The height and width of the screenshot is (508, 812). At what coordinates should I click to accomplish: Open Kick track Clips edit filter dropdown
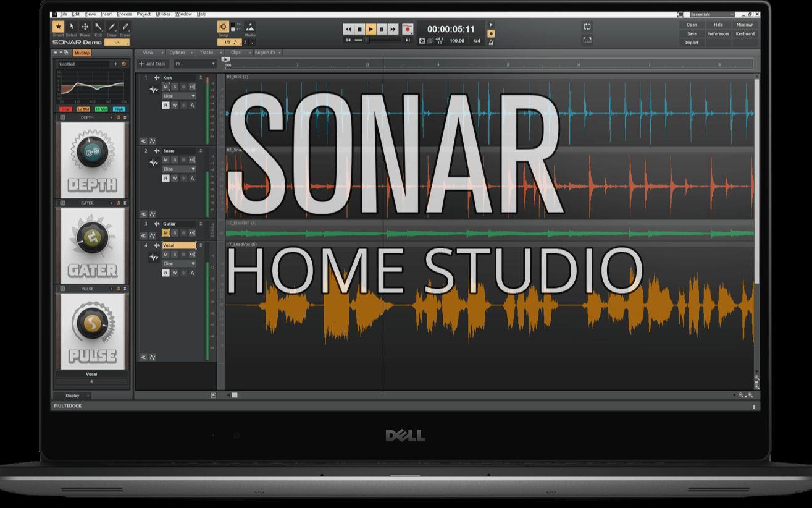point(179,96)
